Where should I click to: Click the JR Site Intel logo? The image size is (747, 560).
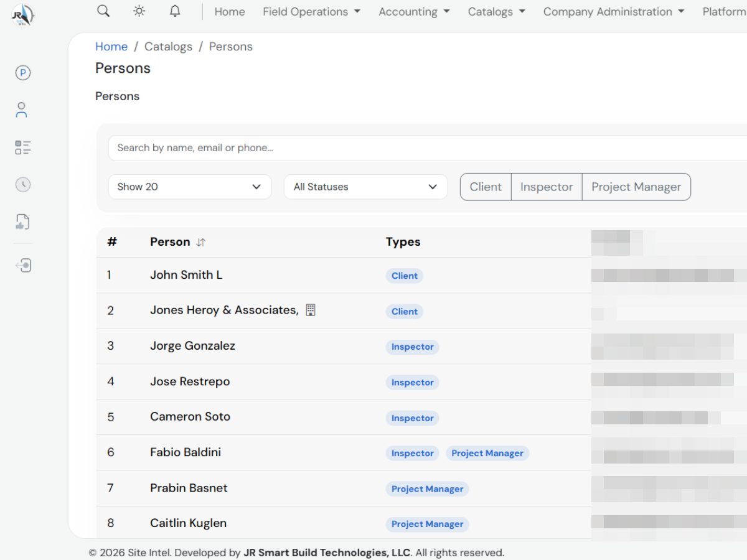[23, 15]
